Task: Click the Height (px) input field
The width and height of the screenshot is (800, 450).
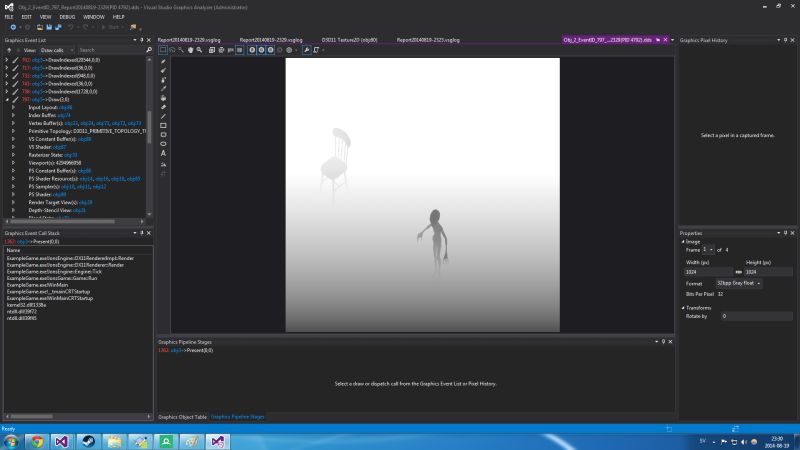Action: pyautogui.click(x=768, y=272)
